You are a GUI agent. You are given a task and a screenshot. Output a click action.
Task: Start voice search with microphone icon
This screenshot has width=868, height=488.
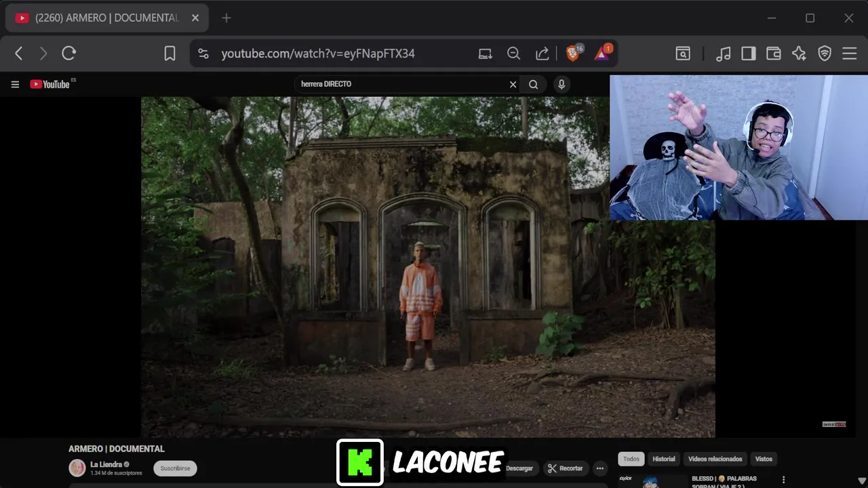point(561,84)
